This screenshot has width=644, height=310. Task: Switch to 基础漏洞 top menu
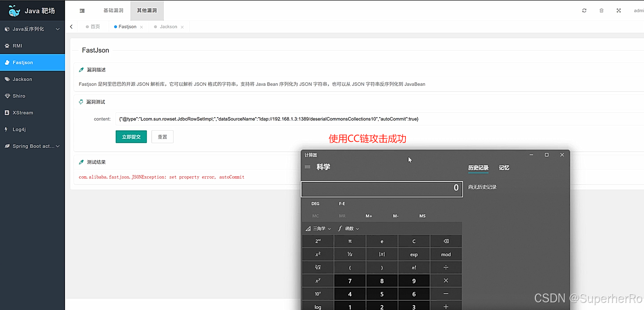pyautogui.click(x=113, y=11)
